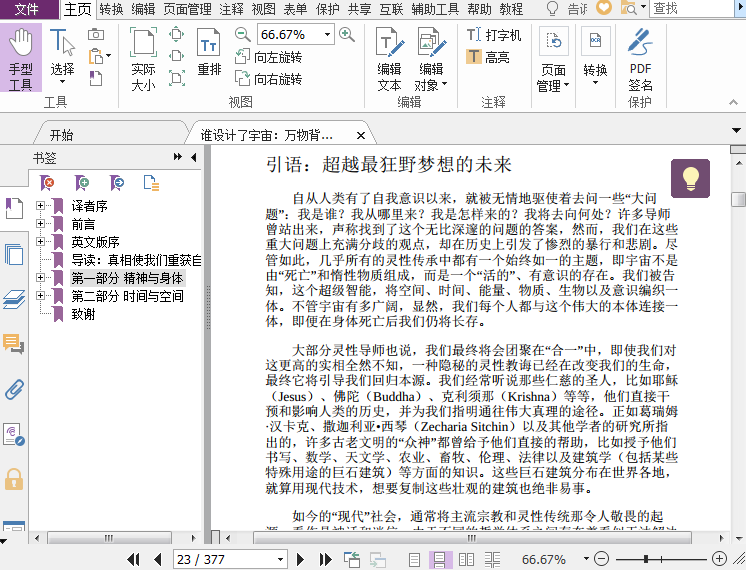Open the ribbon zoom percentage dropdown
The width and height of the screenshot is (746, 570).
(327, 34)
